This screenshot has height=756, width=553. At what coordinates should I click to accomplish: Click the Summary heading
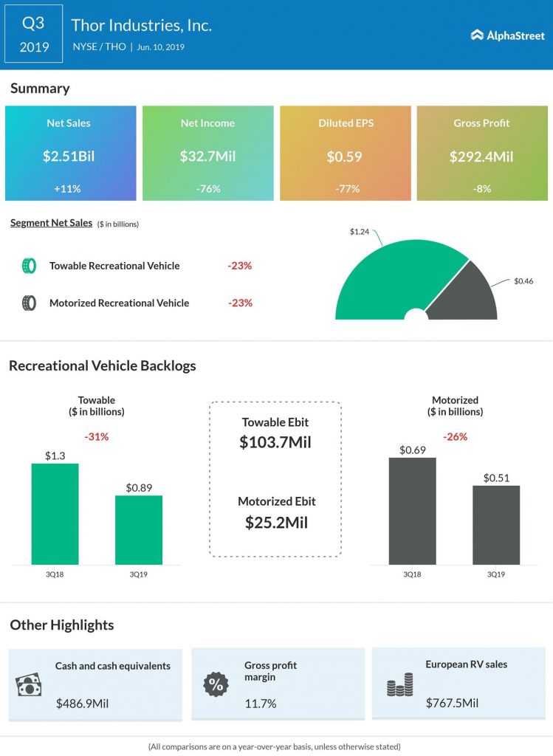point(40,89)
